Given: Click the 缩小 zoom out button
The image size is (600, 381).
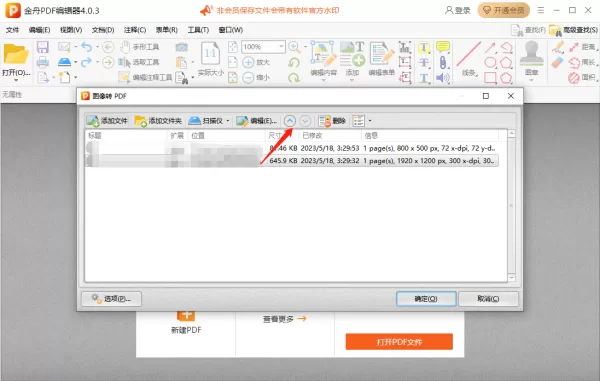Looking at the screenshot, I should 256,77.
